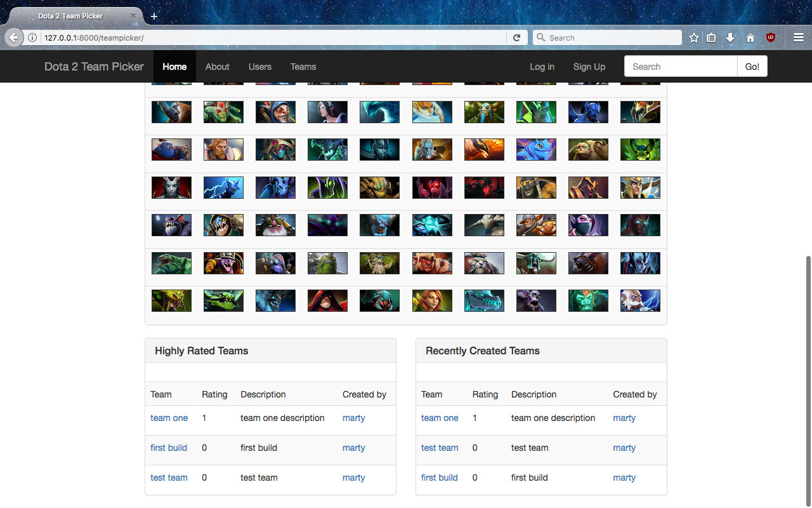Screen dimensions: 812x508
Task: Select the Warlock hero portrait
Action: coord(327,300)
